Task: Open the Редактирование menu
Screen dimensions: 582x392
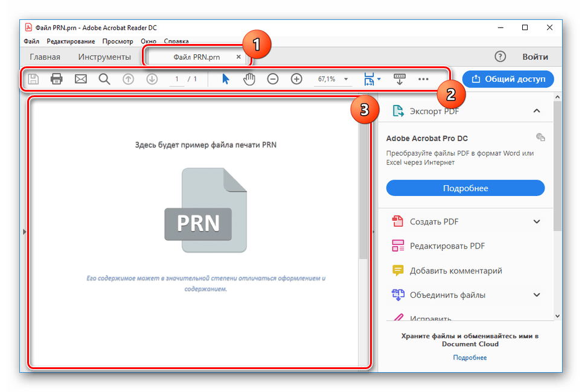Action: click(71, 41)
